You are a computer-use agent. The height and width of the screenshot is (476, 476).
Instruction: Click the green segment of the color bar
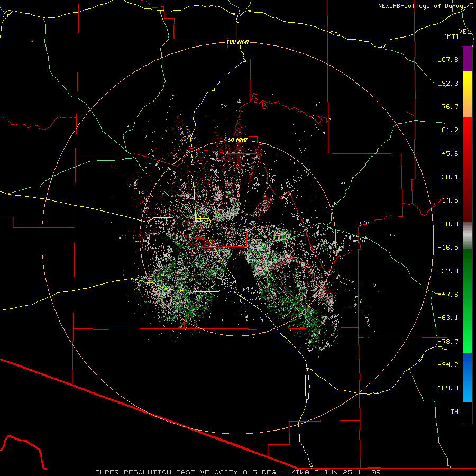tap(467, 300)
